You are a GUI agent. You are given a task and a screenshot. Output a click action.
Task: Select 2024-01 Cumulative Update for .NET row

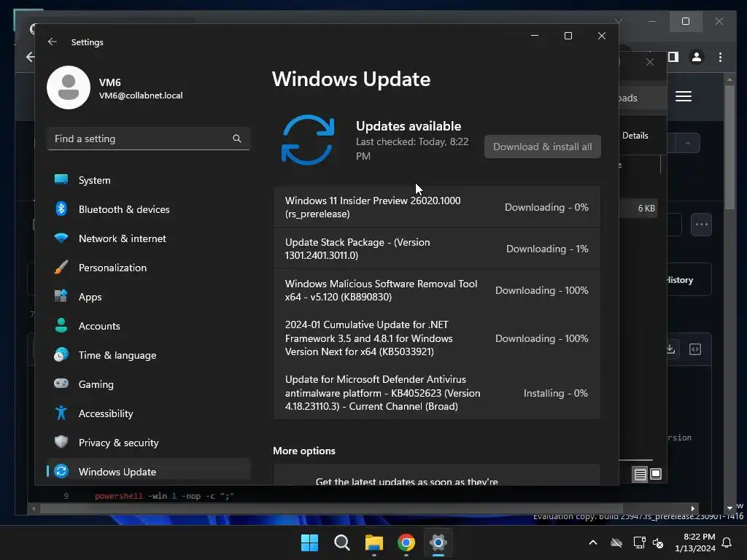(x=437, y=338)
